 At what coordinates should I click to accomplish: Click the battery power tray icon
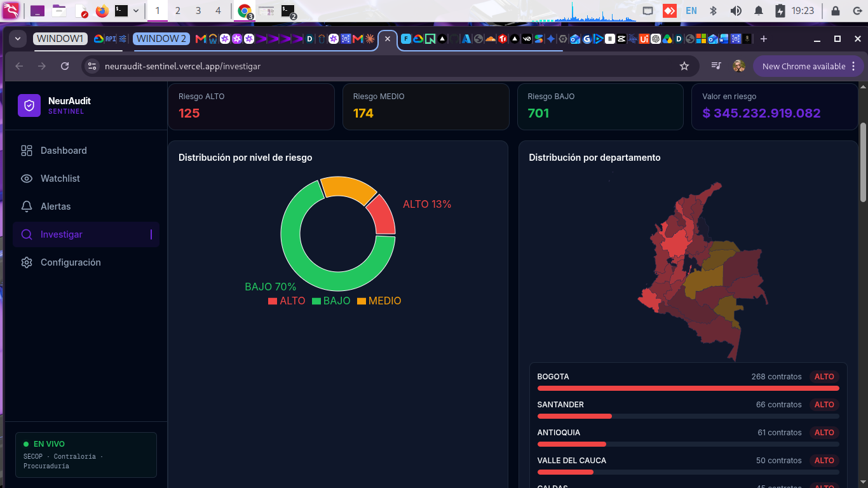click(780, 11)
